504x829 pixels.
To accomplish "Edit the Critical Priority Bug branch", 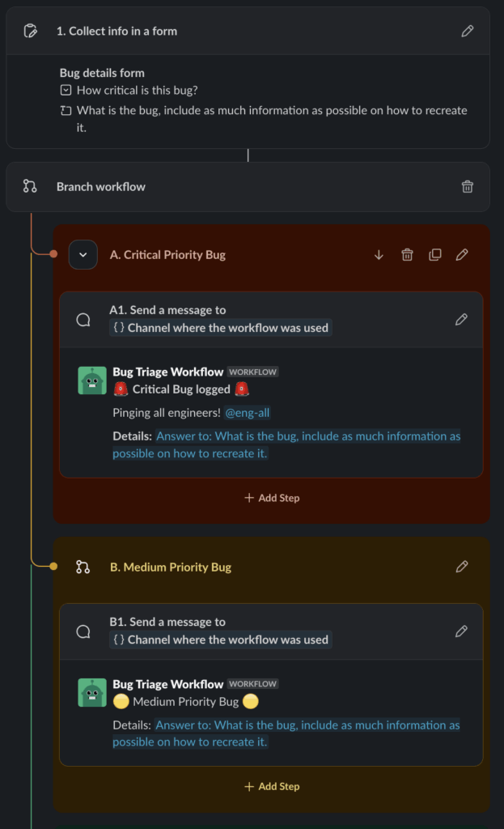I will click(462, 254).
